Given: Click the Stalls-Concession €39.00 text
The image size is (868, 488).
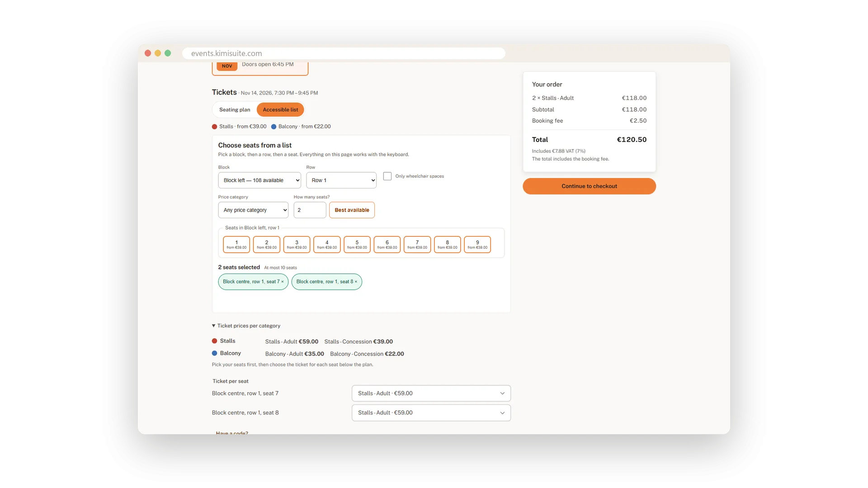Looking at the screenshot, I should coord(359,342).
